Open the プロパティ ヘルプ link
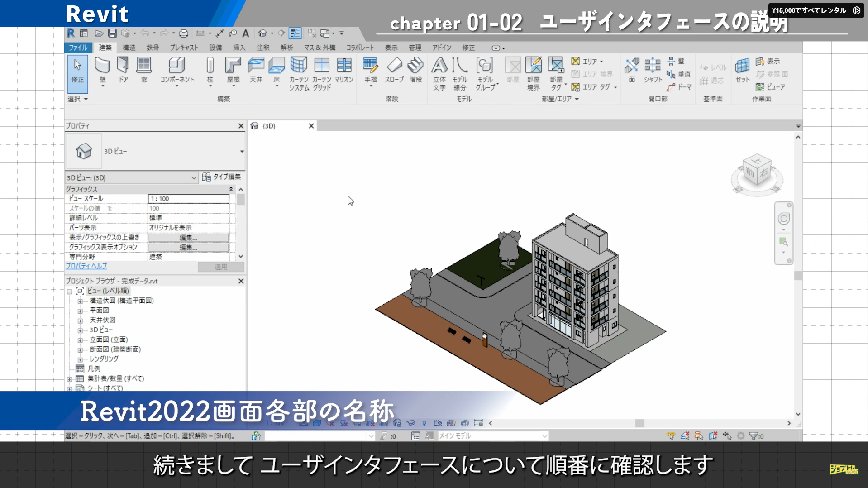868x488 pixels. pos(86,266)
